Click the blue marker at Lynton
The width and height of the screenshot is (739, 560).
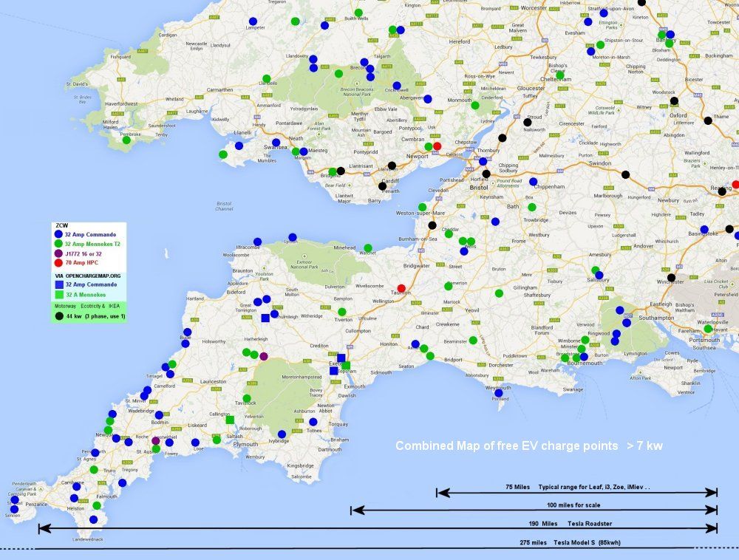(292, 237)
